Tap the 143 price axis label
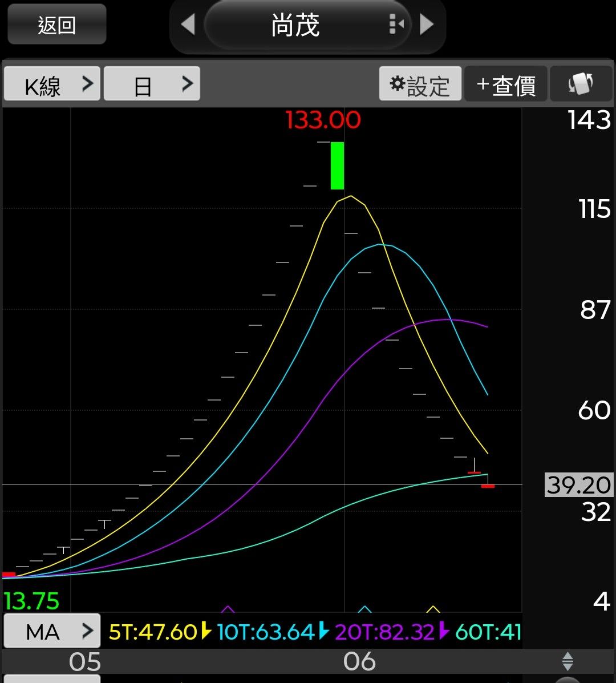Screen dimensions: 616x683 coord(589,120)
